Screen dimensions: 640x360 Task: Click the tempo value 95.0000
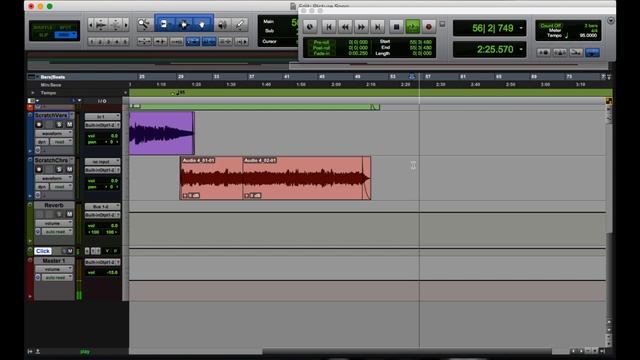click(588, 36)
